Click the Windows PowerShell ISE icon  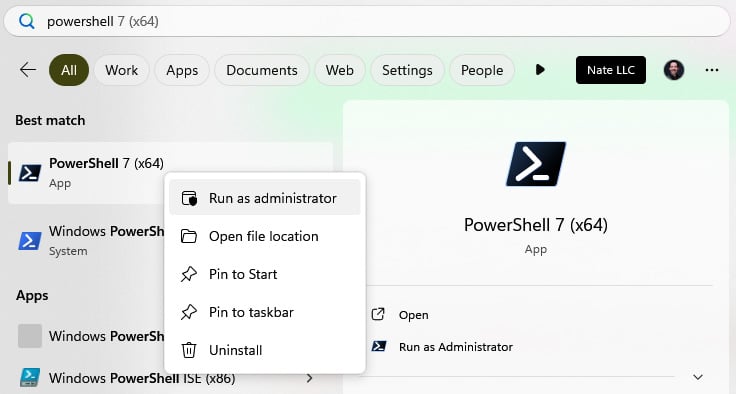tap(30, 378)
